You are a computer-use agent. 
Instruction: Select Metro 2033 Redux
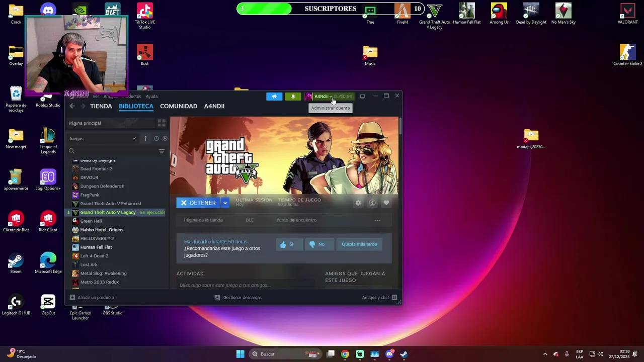[x=99, y=282]
